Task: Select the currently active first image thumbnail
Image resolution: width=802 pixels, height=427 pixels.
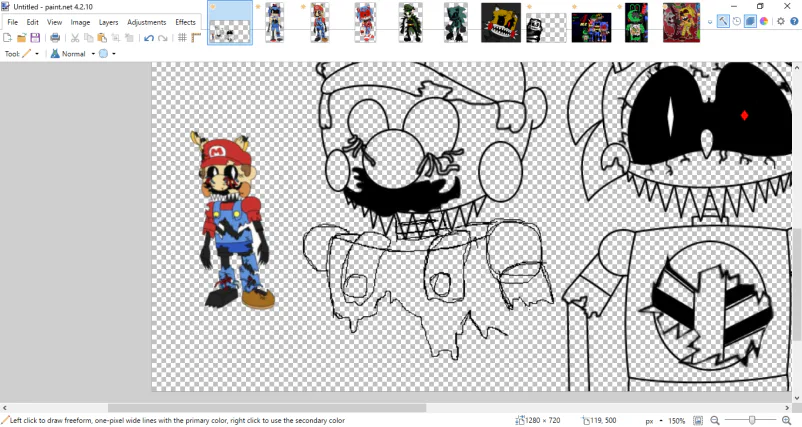Action: click(230, 23)
